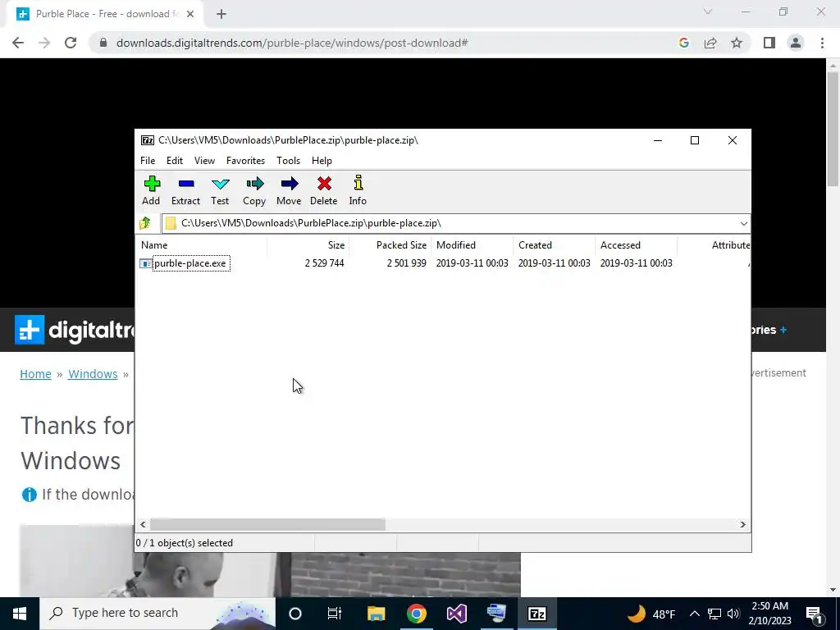Bookmark this page with the star icon
The height and width of the screenshot is (630, 840).
pyautogui.click(x=737, y=43)
